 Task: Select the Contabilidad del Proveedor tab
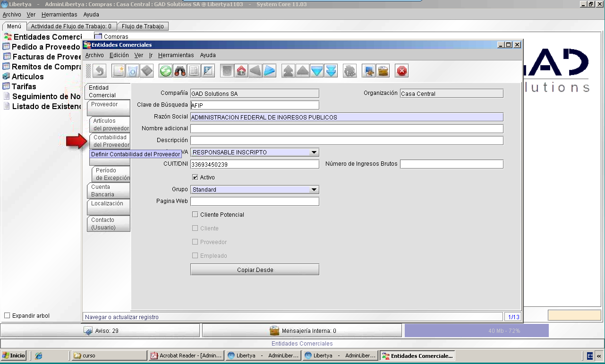pyautogui.click(x=111, y=141)
